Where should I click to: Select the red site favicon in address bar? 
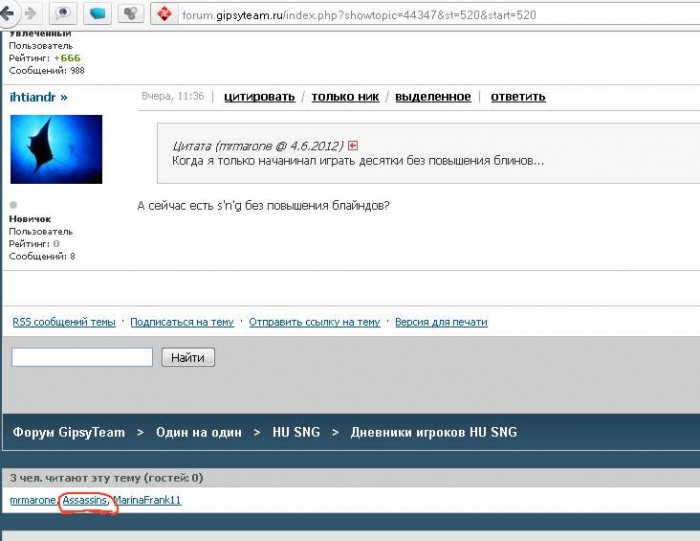click(x=164, y=14)
